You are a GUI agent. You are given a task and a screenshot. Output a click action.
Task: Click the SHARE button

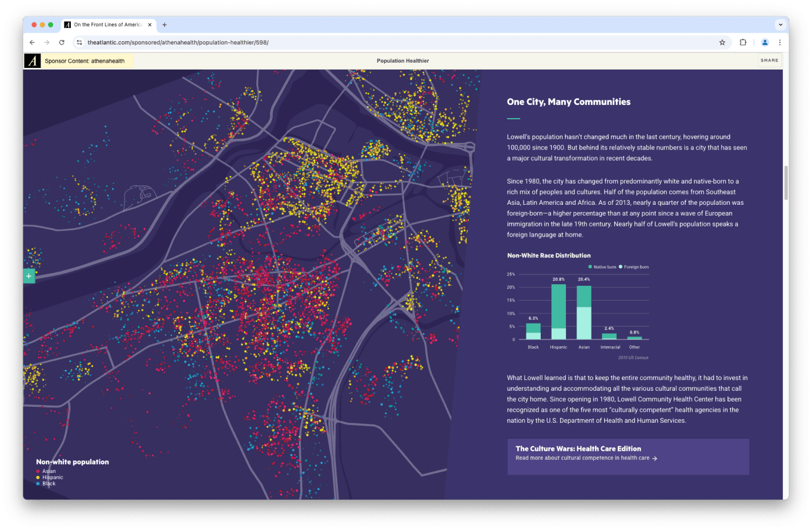[769, 60]
